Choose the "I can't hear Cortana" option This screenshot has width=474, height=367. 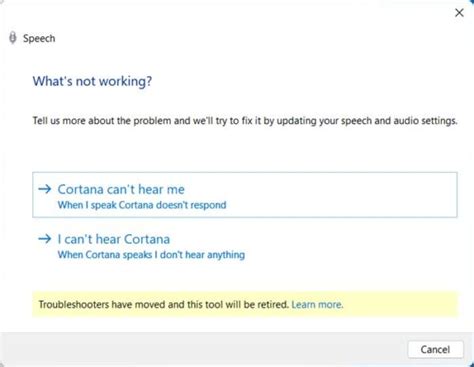[245, 246]
